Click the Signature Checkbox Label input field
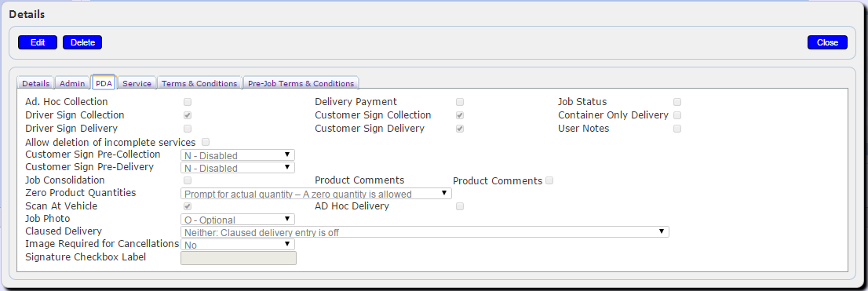Image resolution: width=868 pixels, height=291 pixels. point(239,258)
